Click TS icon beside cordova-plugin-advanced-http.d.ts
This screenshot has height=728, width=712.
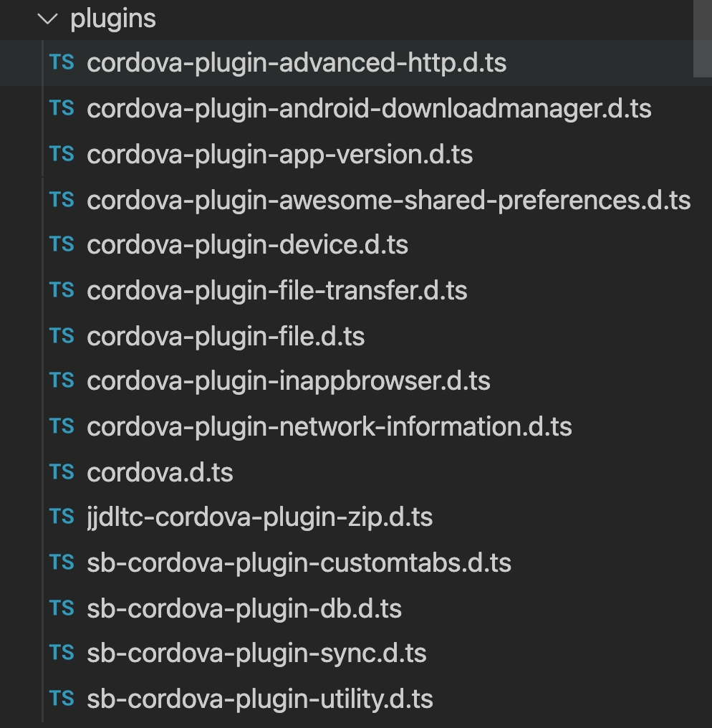[x=62, y=63]
